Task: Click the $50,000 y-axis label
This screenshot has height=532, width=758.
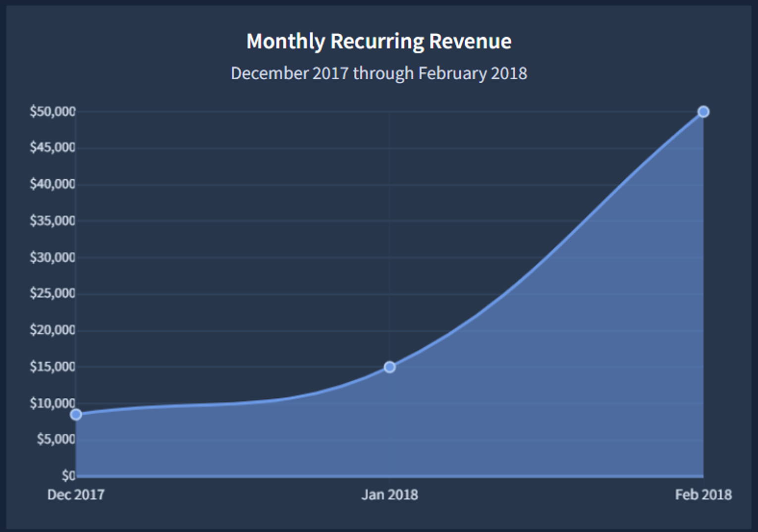Action: (x=53, y=111)
